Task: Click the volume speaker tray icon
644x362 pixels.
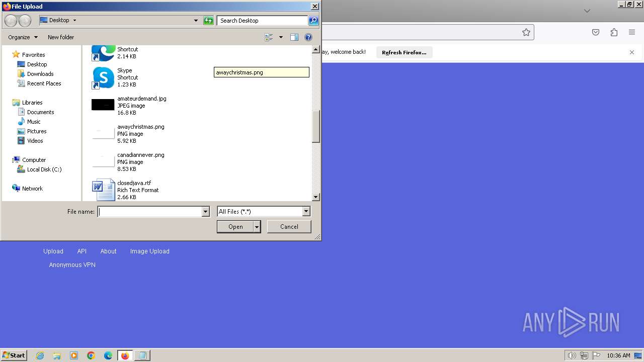Action: click(572, 355)
